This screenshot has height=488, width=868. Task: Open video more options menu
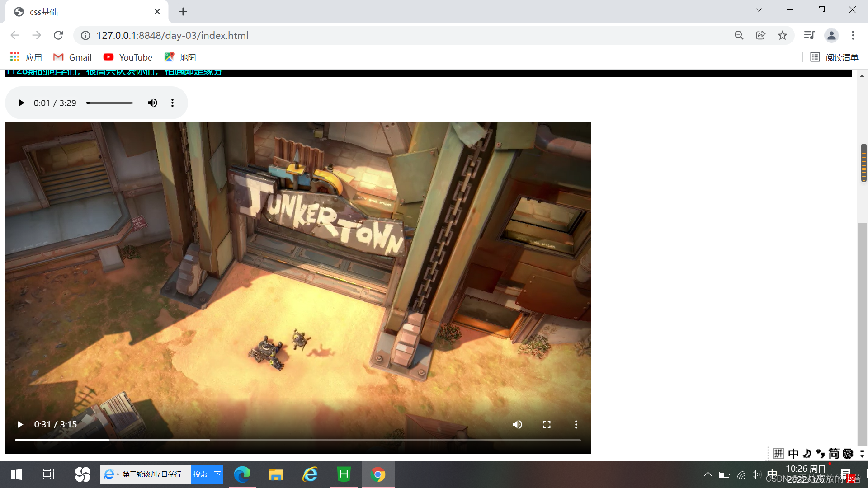pyautogui.click(x=576, y=424)
